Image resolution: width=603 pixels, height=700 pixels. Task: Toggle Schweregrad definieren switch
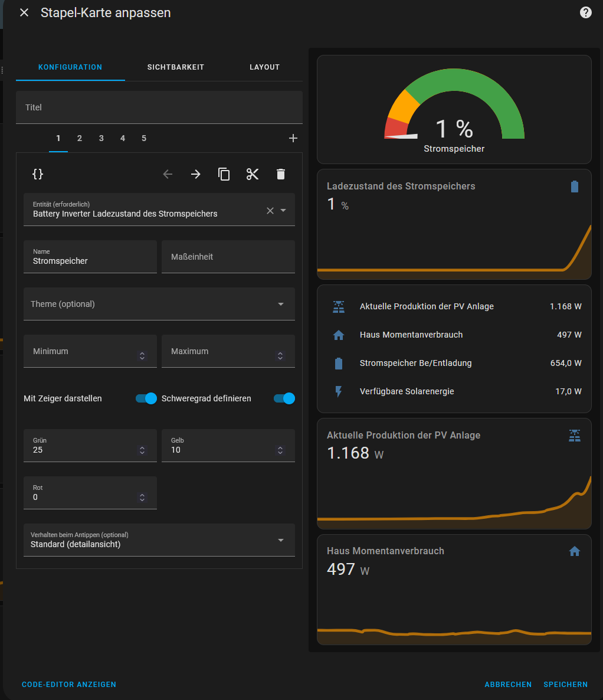pyautogui.click(x=284, y=398)
